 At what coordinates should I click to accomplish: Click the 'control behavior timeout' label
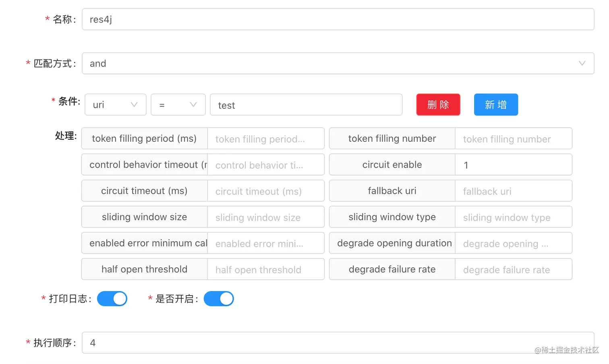click(x=144, y=165)
